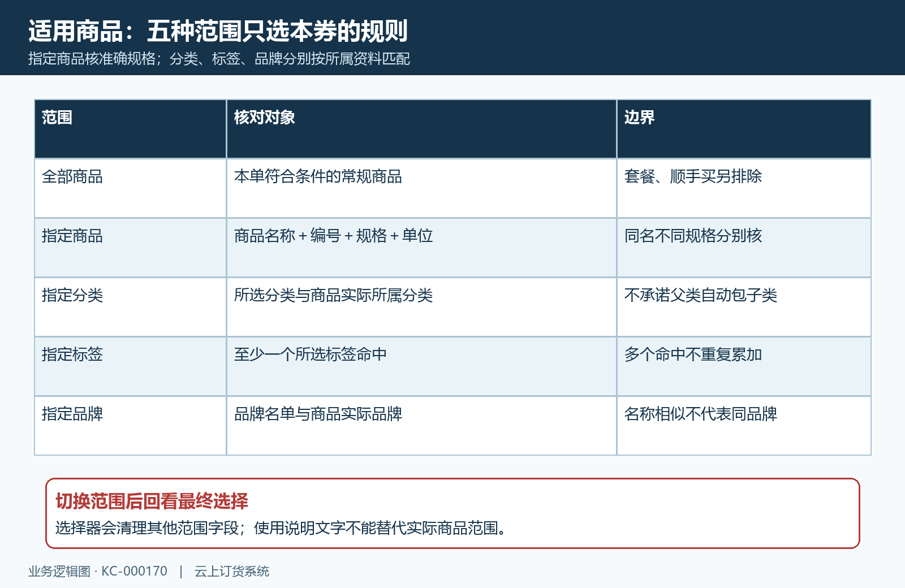Image resolution: width=905 pixels, height=588 pixels.
Task: Click the 边界 column header
Action: click(x=744, y=129)
